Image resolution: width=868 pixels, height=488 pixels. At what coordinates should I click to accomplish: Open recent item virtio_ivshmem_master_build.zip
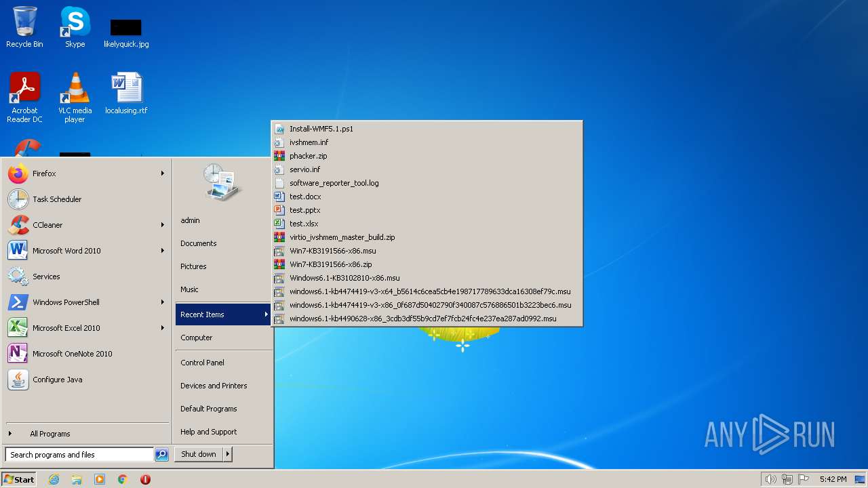(x=427, y=237)
